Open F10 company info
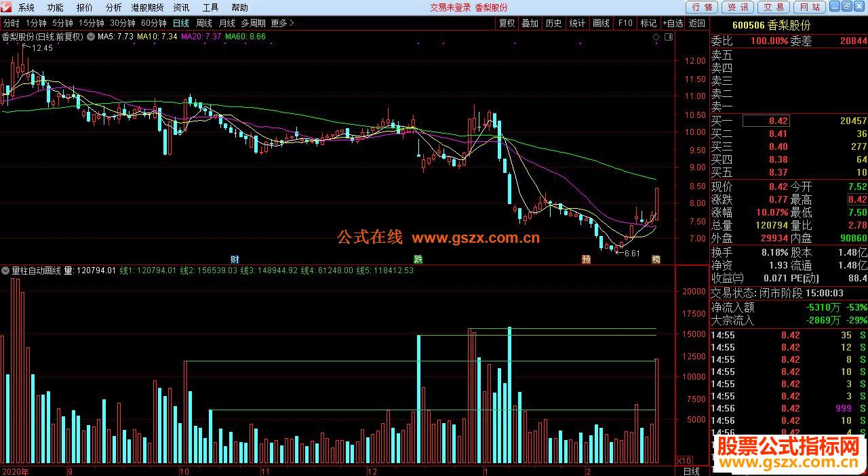Viewport: 868px width, 476px height. coord(625,22)
